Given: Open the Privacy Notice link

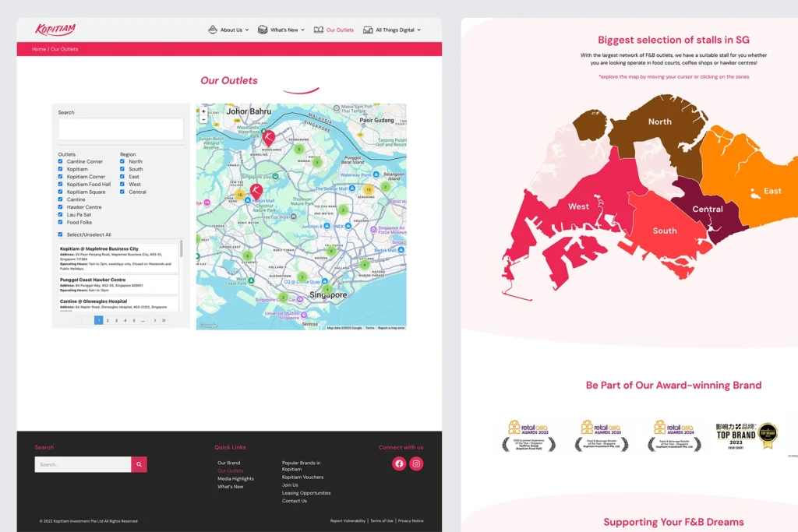Looking at the screenshot, I should tap(411, 520).
